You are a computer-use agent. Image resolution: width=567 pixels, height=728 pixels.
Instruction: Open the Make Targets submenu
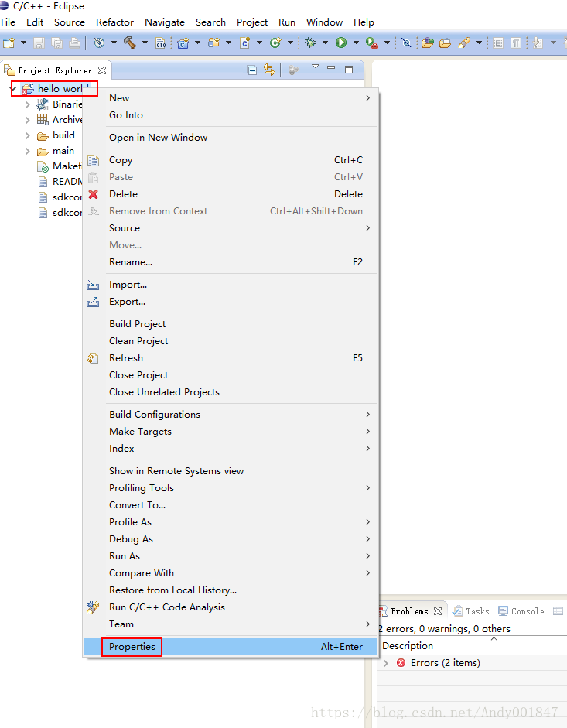coord(231,432)
